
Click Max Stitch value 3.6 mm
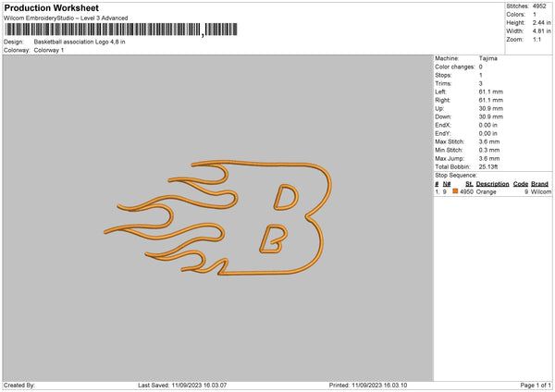(489, 141)
